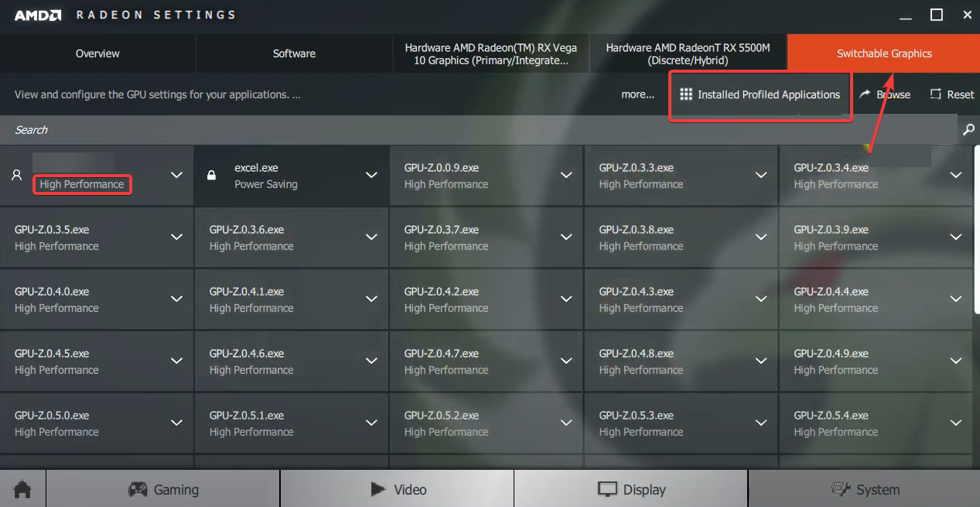Click the lock icon on excel.exe tile

click(211, 176)
